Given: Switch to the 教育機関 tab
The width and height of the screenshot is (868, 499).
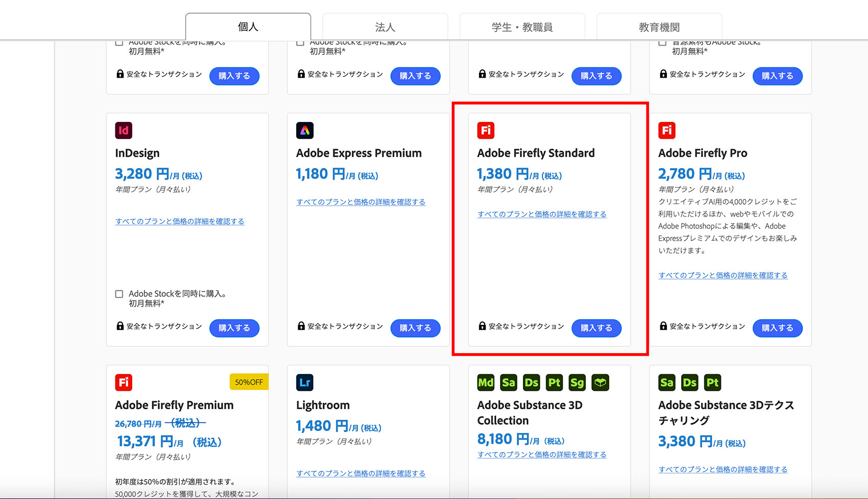Looking at the screenshot, I should pos(659,27).
